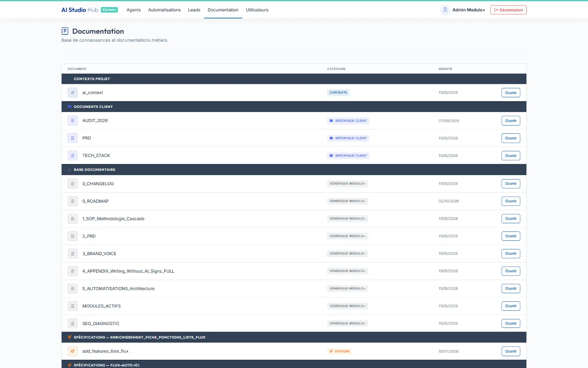The image size is (588, 368).
Task: Switch to the Leads tab
Action: pyautogui.click(x=194, y=10)
